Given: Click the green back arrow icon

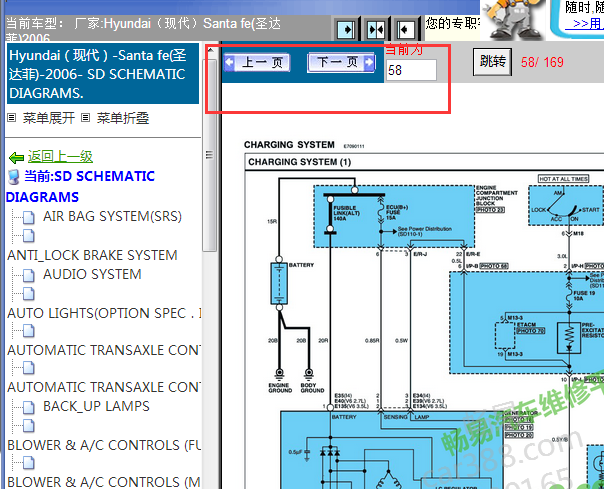Looking at the screenshot, I should point(16,157).
